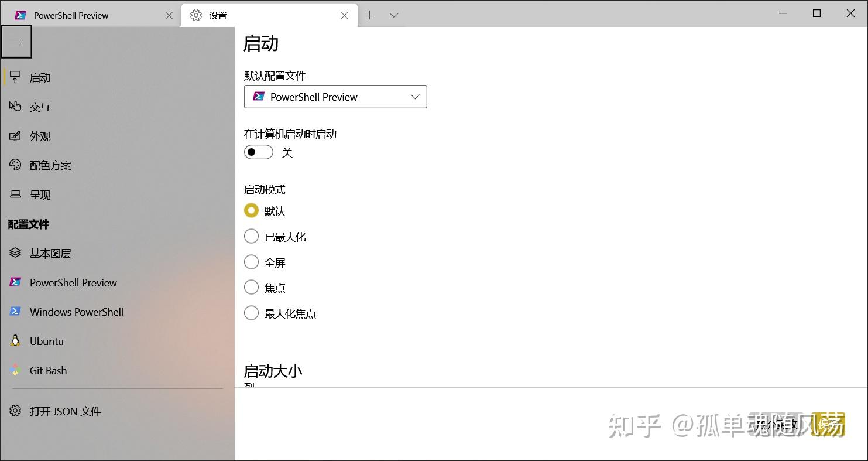Click the 配置文件 section header
Image resolution: width=868 pixels, height=461 pixels.
pyautogui.click(x=29, y=224)
